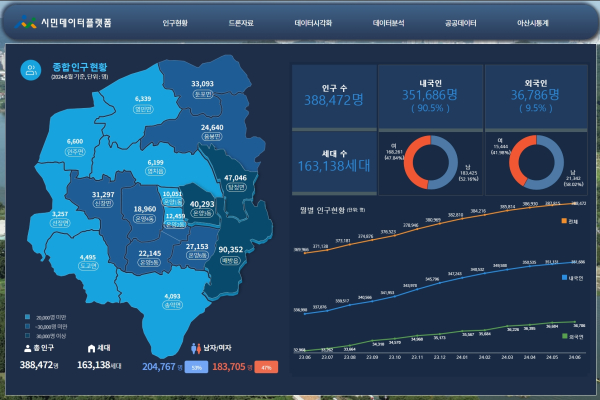The height and width of the screenshot is (400, 600).
Task: Click the people icon beside 종합인구현황 title
Action: point(33,69)
